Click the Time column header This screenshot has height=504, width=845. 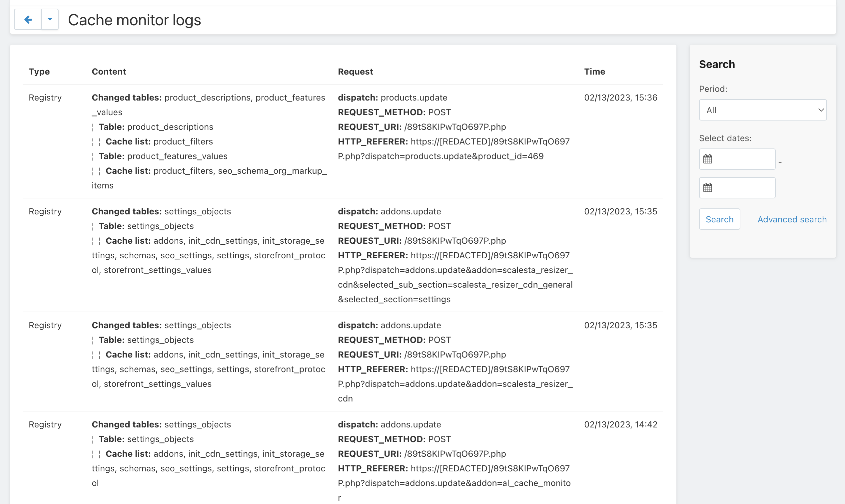tap(594, 71)
